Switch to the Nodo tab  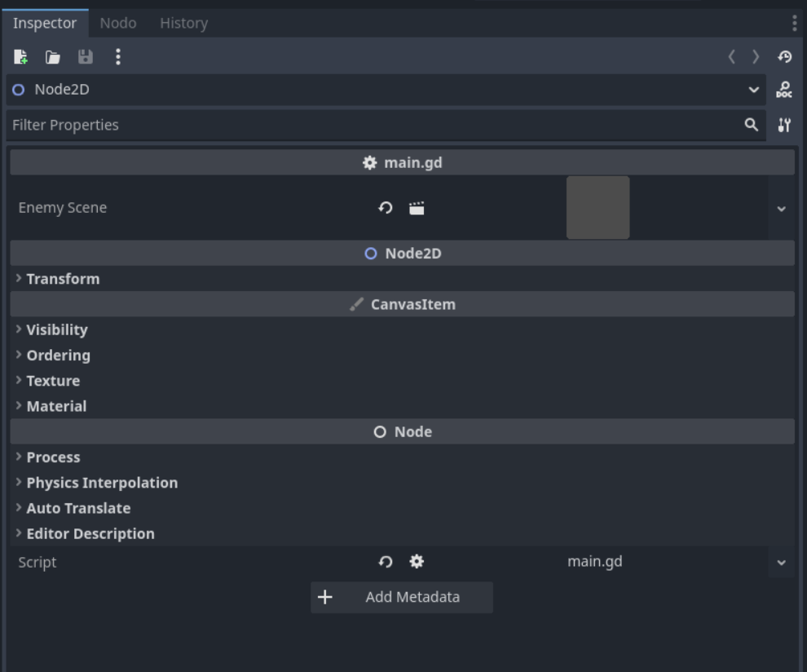118,23
